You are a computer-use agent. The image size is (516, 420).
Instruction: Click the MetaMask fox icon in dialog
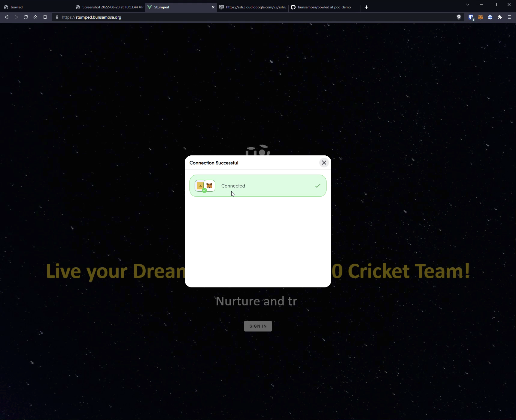209,186
